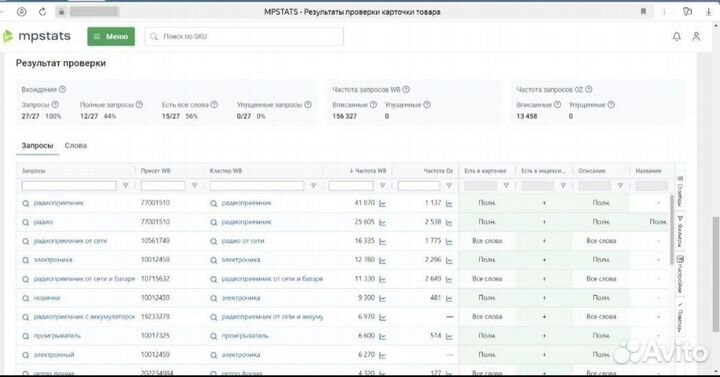Open WB chart for новинки row
The width and height of the screenshot is (720, 377).
[382, 298]
